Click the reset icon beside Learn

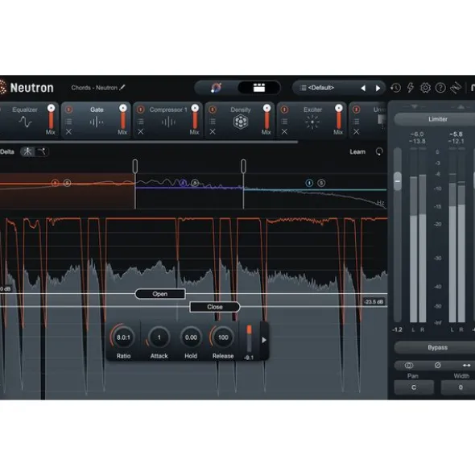(379, 151)
